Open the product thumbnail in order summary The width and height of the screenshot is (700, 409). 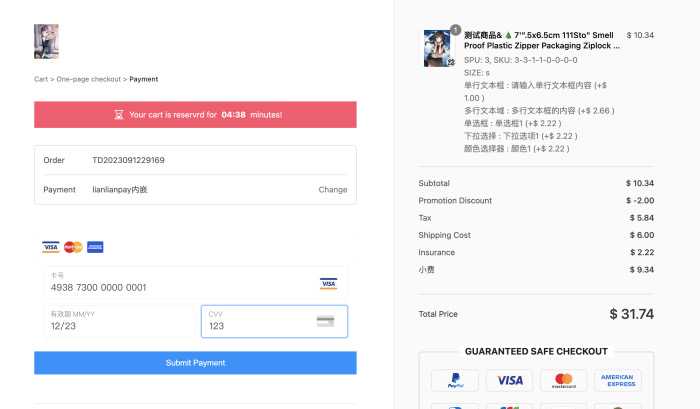pos(438,48)
